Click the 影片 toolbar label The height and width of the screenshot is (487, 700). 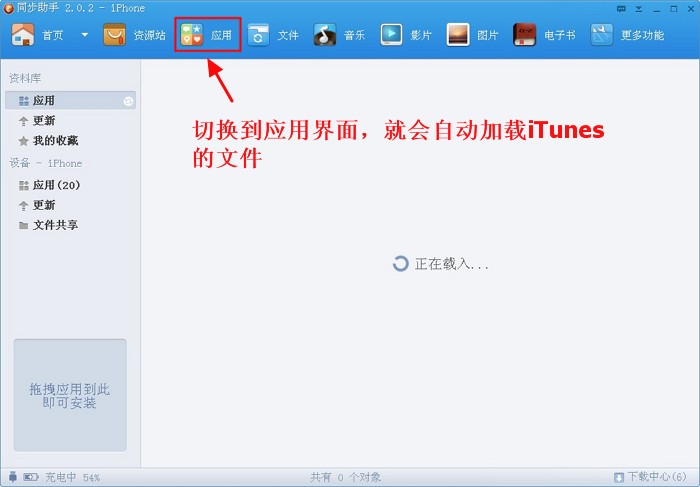421,35
